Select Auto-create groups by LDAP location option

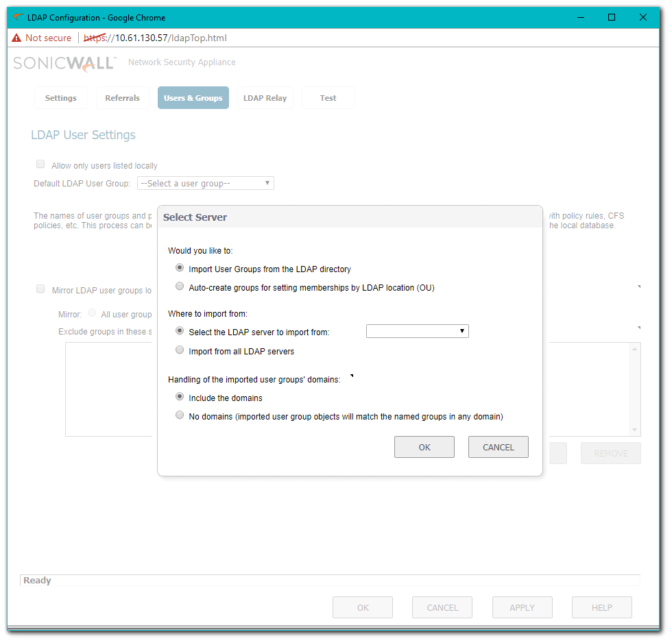(x=180, y=287)
